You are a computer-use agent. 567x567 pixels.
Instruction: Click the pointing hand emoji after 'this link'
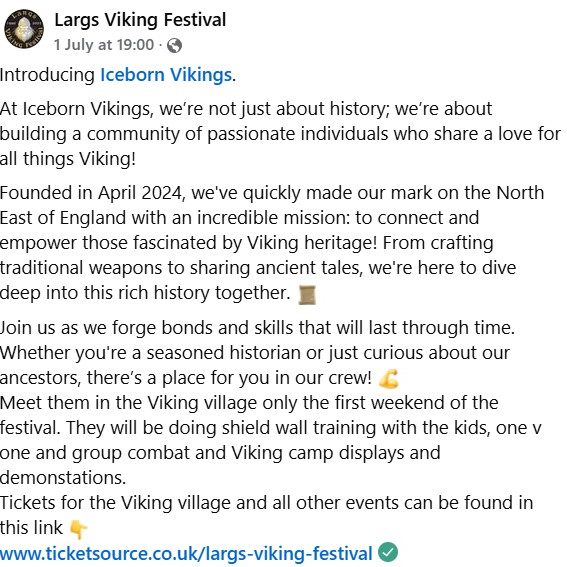78,529
